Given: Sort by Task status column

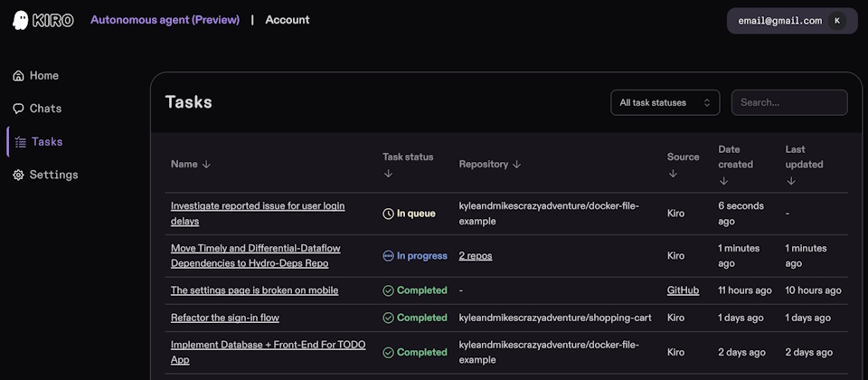Looking at the screenshot, I should coord(388,173).
